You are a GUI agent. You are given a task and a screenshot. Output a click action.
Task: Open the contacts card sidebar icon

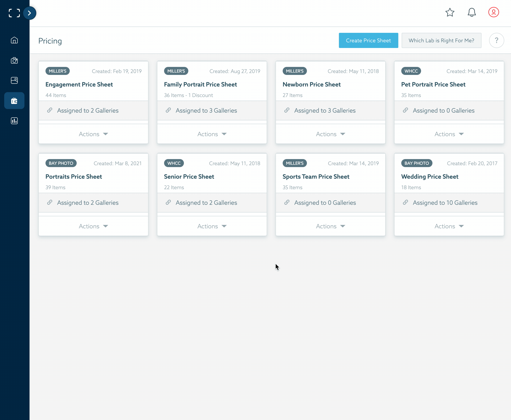(x=14, y=80)
